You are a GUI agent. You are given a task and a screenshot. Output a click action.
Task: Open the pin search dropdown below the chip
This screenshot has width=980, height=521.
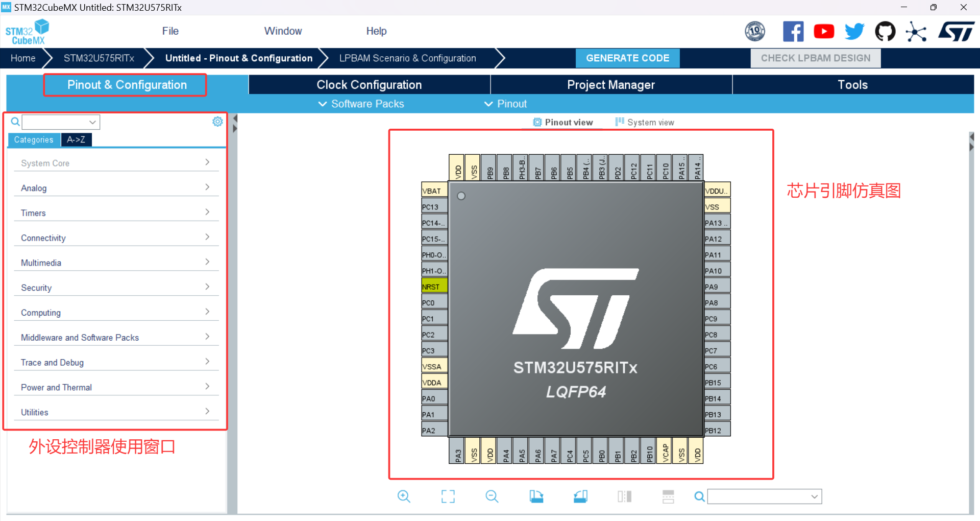(x=765, y=496)
